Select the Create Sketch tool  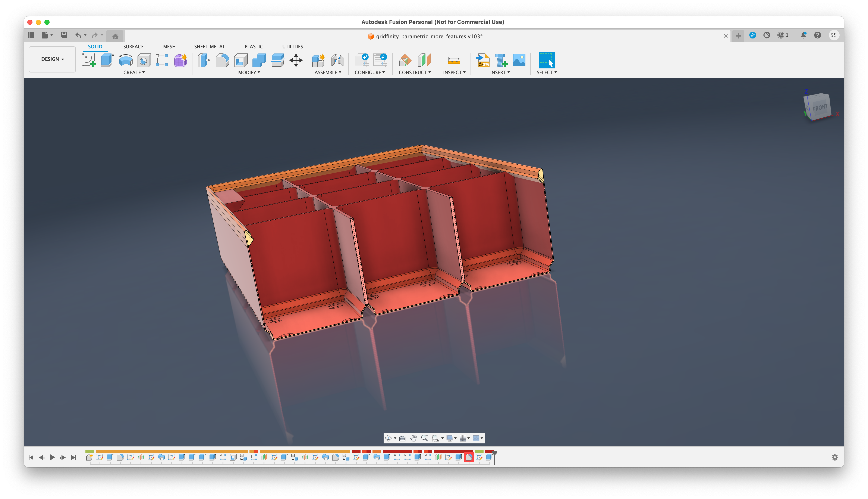[x=89, y=60]
